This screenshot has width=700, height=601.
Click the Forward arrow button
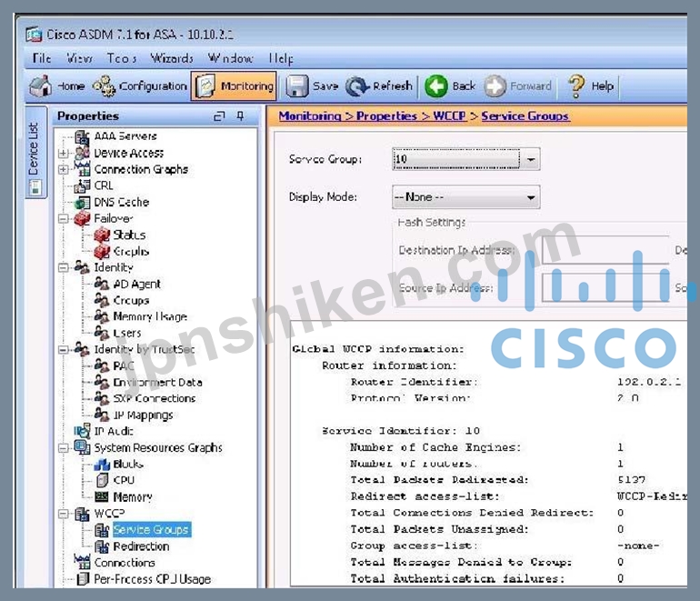[x=518, y=85]
